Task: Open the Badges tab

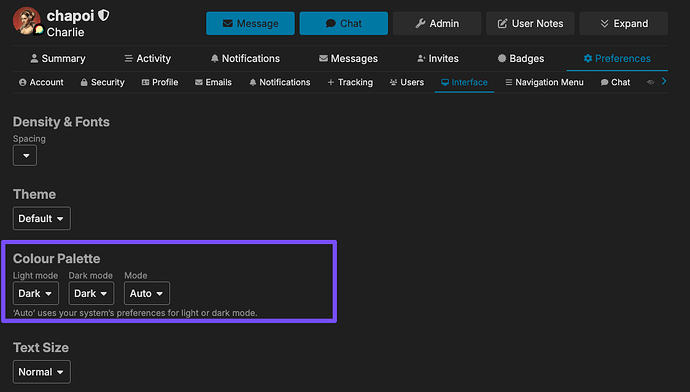Action: (x=521, y=59)
